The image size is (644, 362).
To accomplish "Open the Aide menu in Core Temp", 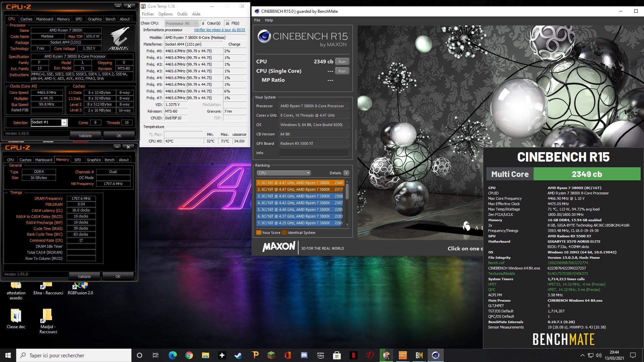I will tap(196, 14).
